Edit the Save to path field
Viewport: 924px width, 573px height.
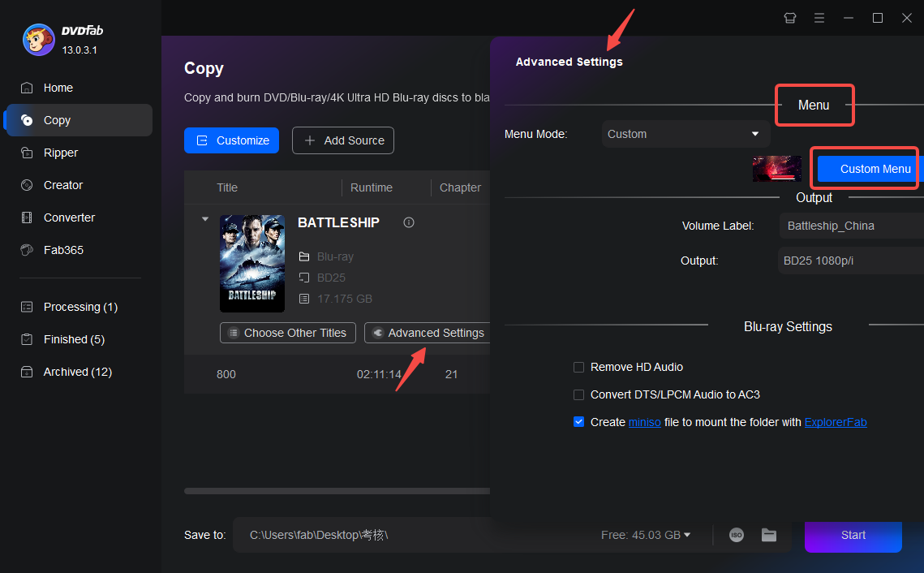(x=412, y=536)
